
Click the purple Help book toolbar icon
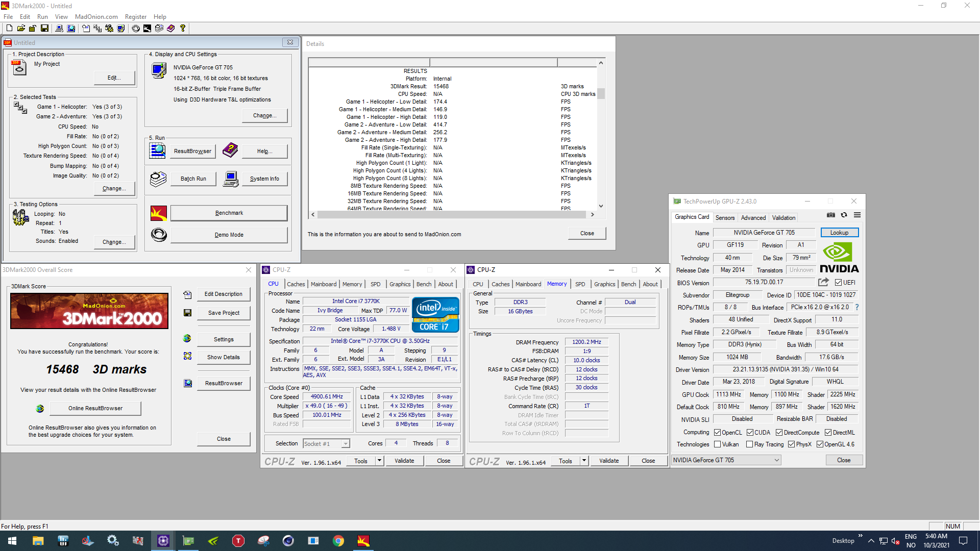[x=171, y=29]
